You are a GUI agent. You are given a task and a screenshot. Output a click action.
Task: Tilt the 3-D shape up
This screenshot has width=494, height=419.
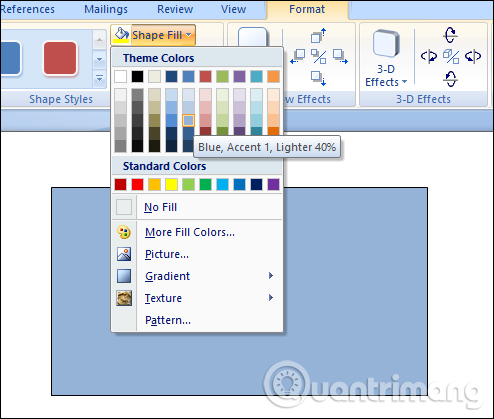pos(451,35)
